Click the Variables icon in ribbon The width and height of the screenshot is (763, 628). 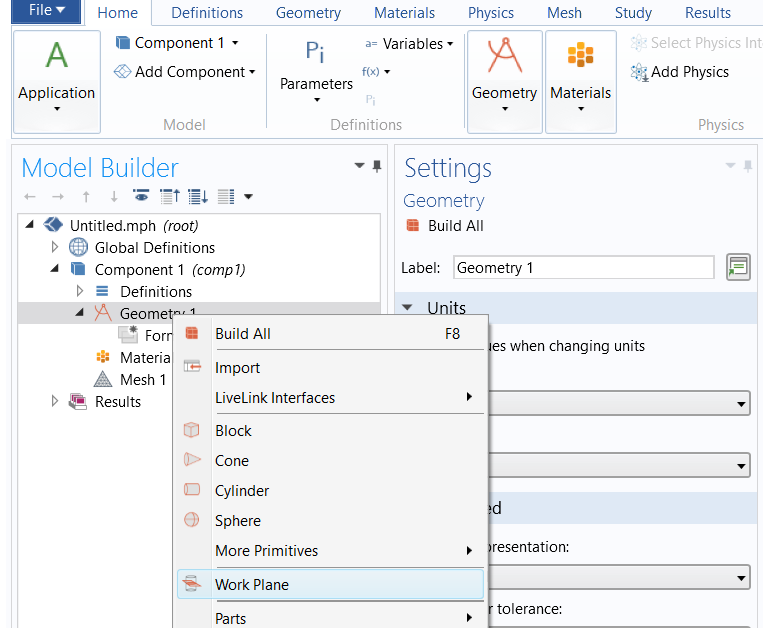(x=371, y=44)
